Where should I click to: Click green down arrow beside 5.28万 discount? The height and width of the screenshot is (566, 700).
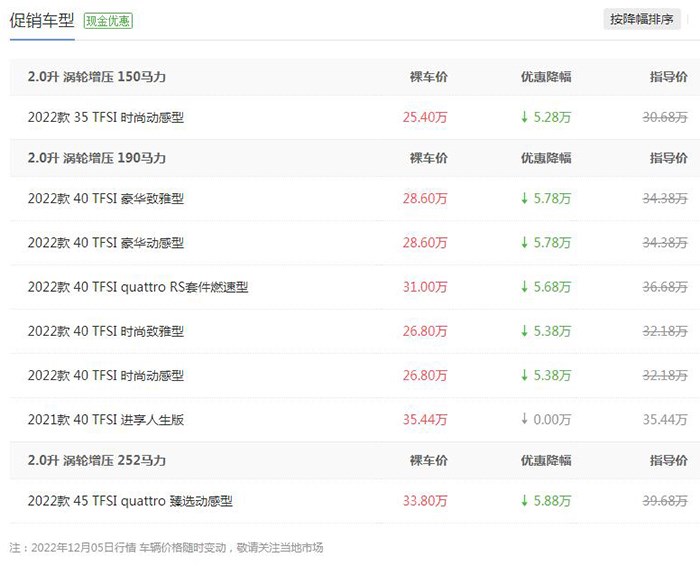tap(524, 117)
